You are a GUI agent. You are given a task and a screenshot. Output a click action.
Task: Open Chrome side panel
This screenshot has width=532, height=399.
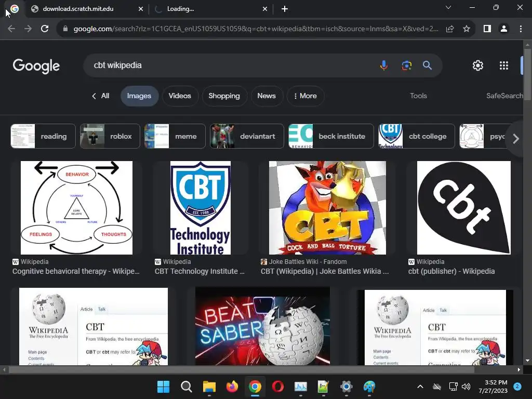[x=487, y=29]
